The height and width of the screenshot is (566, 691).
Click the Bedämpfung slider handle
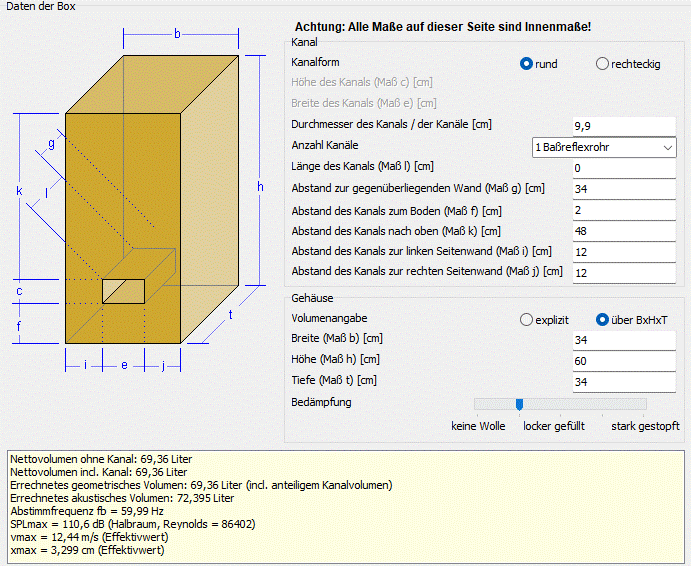pos(519,404)
